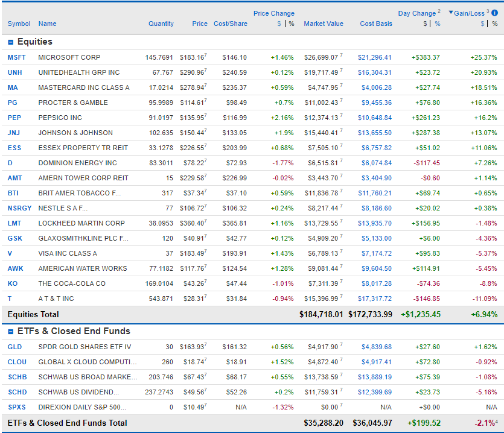Open KO cost basis $8,017.28
This screenshot has height=433, width=504.
click(x=377, y=284)
